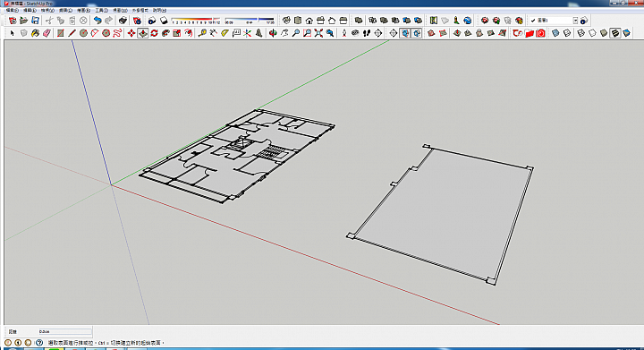Activate the pink Eraser tool
The image size is (644, 350).
pos(47,33)
